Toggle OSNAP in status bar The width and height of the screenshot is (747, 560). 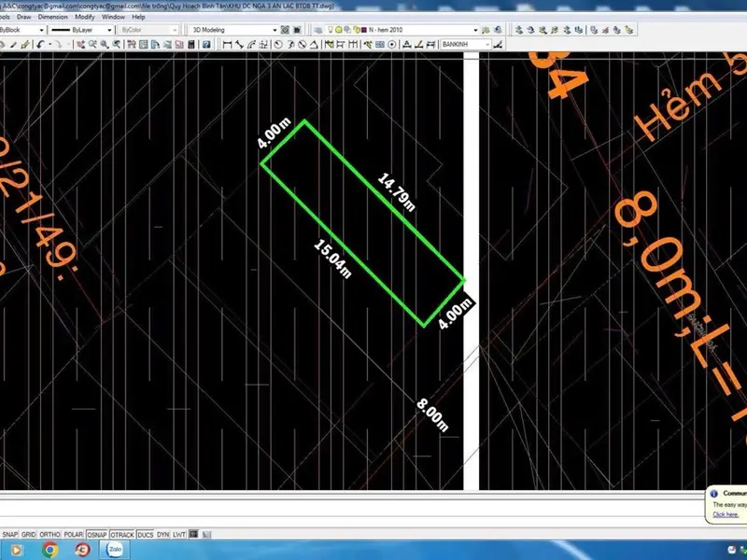(x=97, y=534)
